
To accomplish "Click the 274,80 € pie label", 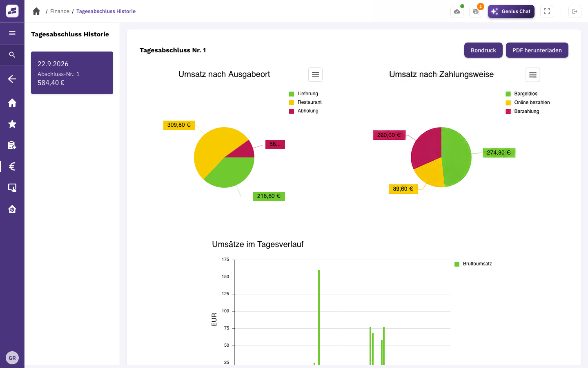I will (x=499, y=153).
